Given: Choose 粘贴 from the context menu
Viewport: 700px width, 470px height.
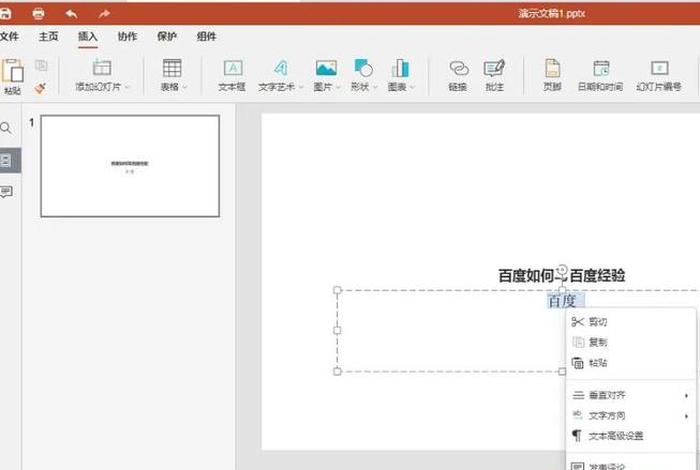Looking at the screenshot, I should point(631,363).
